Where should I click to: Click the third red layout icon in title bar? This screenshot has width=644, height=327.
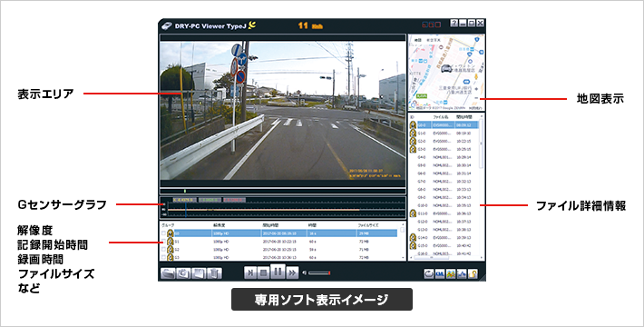coord(438,25)
